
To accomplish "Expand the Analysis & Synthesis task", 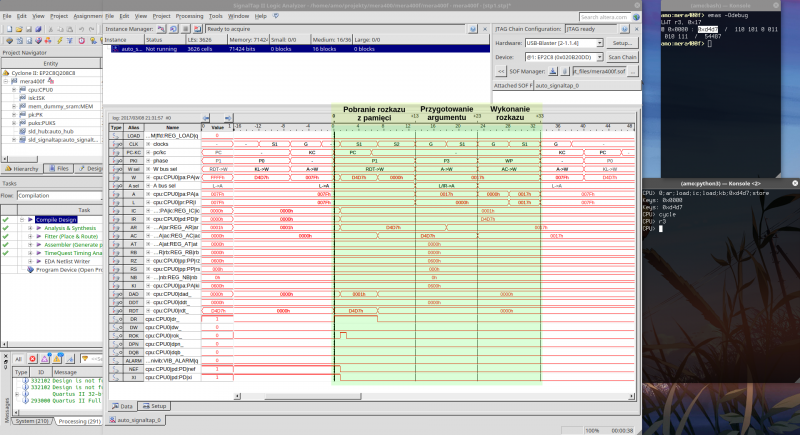I will coord(29,228).
